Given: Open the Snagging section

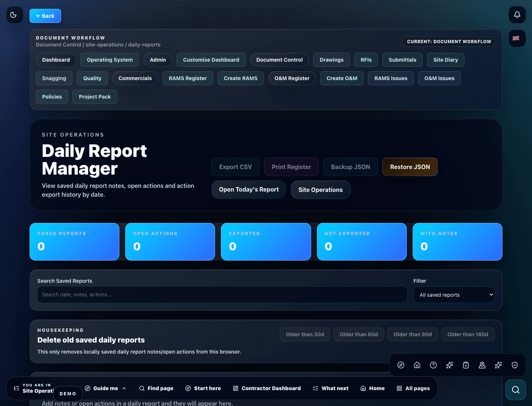Looking at the screenshot, I should 54,78.
